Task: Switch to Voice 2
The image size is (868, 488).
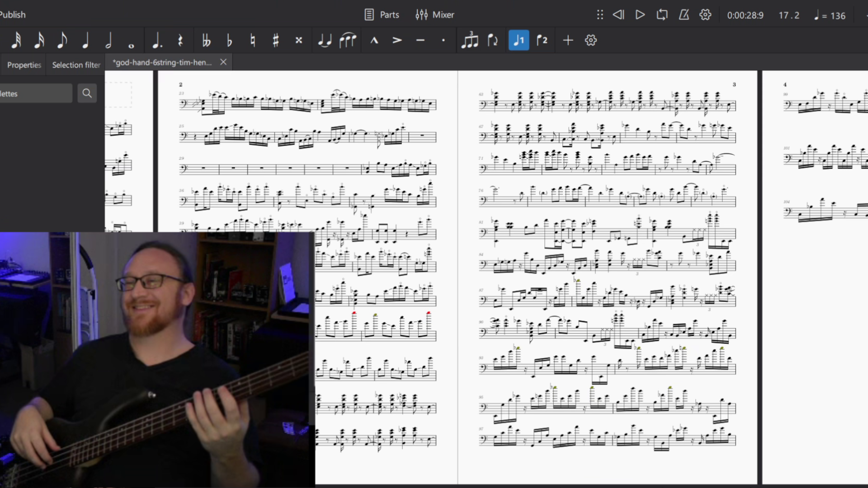Action: pyautogui.click(x=542, y=41)
